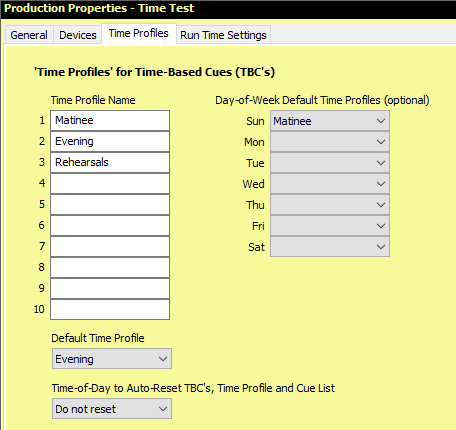Expand the 'Do not reset' auto-reset dropdown
Screen dimensions: 456x430
(112, 409)
